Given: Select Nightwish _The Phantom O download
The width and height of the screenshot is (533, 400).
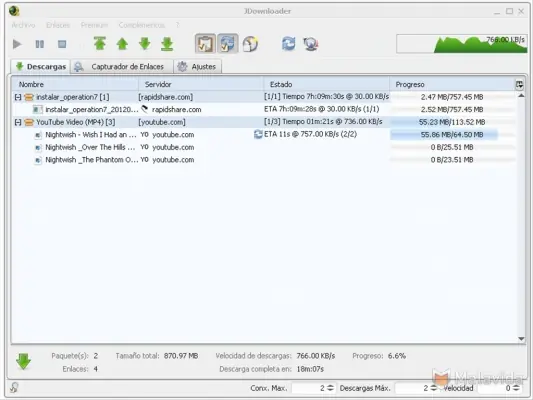Looking at the screenshot, I should (x=264, y=160).
